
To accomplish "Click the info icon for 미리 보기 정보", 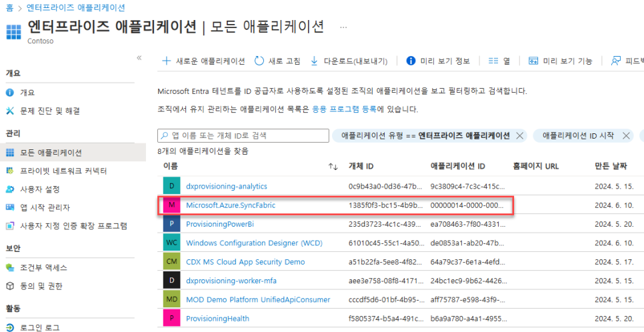I will (410, 61).
